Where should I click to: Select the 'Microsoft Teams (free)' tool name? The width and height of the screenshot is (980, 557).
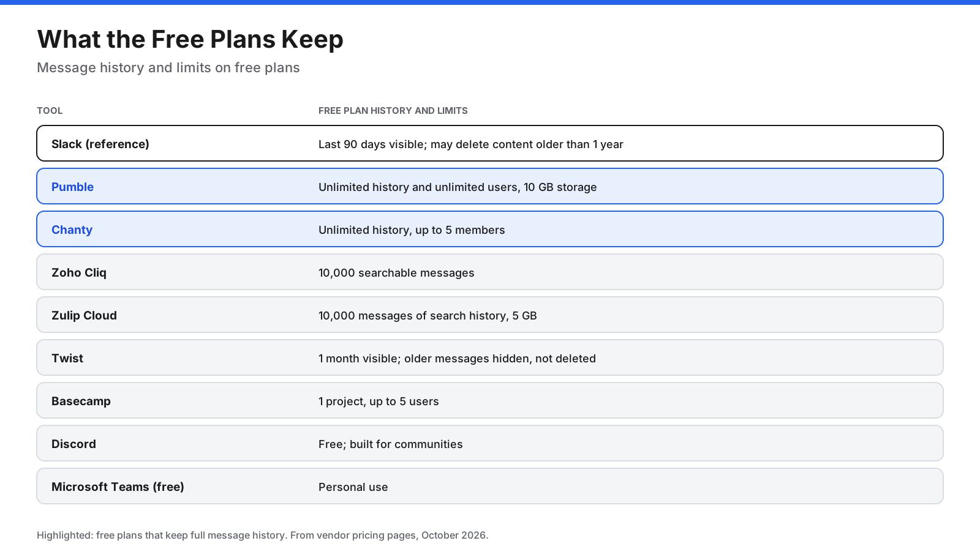point(118,487)
